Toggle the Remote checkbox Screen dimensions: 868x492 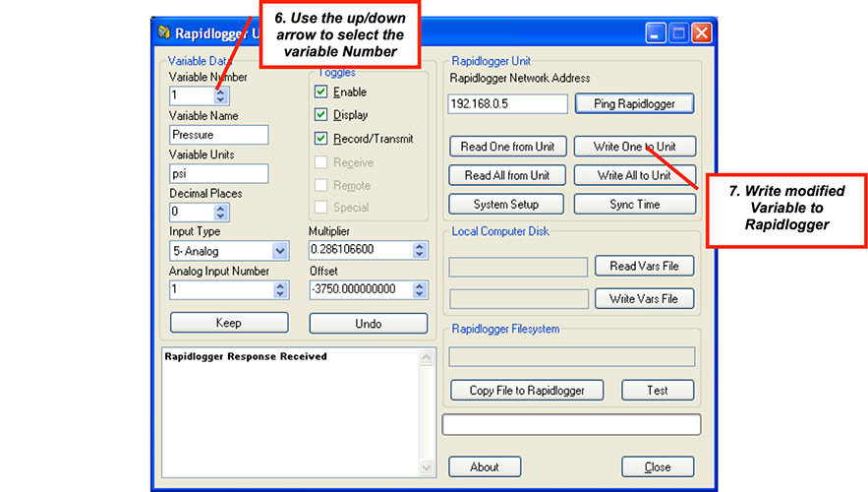click(320, 185)
